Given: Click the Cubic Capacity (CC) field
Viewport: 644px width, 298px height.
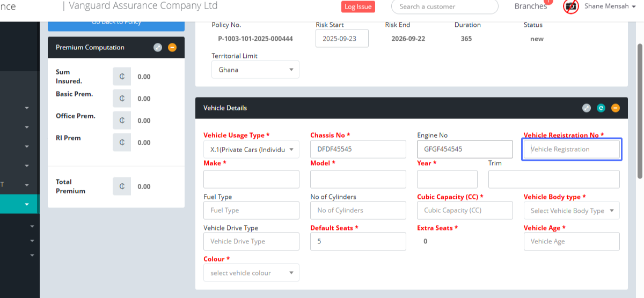Looking at the screenshot, I should tap(465, 211).
